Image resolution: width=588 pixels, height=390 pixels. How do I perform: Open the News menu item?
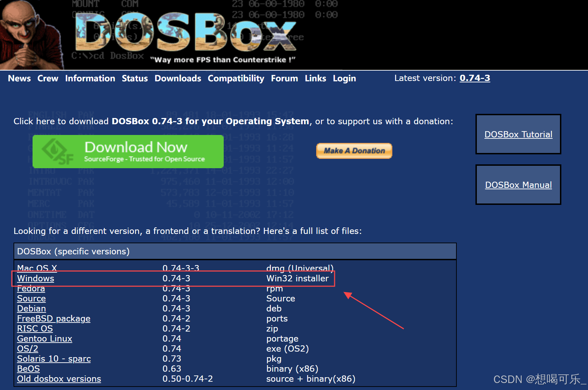[x=19, y=79]
